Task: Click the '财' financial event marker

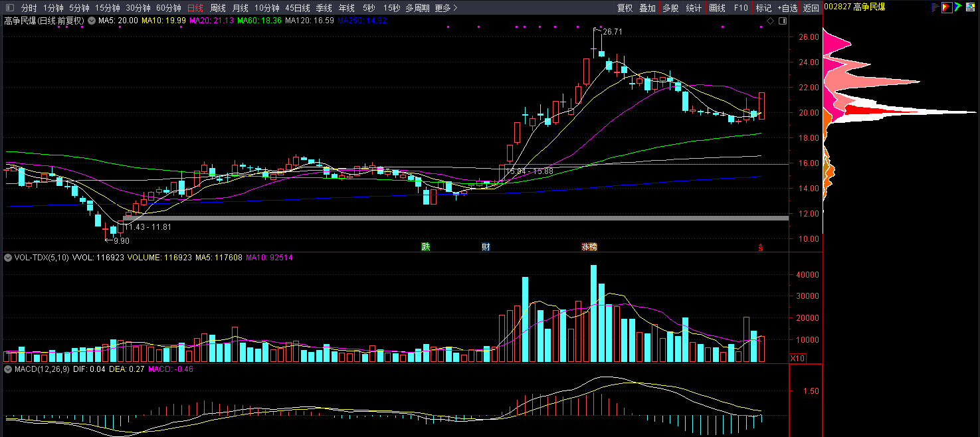Action: pos(486,247)
